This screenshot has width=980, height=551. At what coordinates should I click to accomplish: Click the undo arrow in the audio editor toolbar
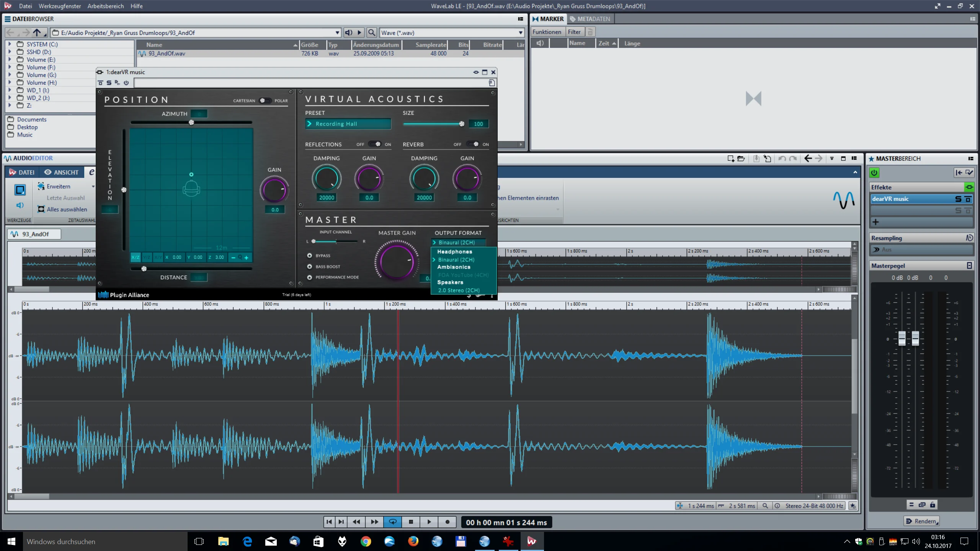[x=782, y=158]
